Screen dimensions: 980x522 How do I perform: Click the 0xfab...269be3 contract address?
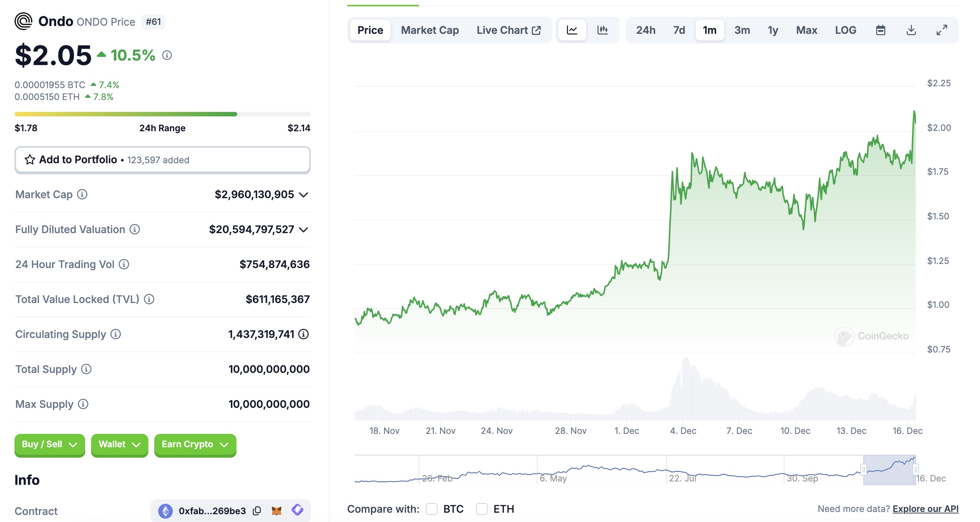pyautogui.click(x=212, y=511)
